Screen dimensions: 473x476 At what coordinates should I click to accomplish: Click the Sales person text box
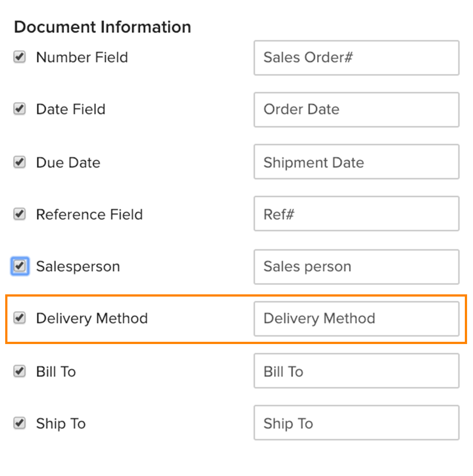tap(356, 267)
